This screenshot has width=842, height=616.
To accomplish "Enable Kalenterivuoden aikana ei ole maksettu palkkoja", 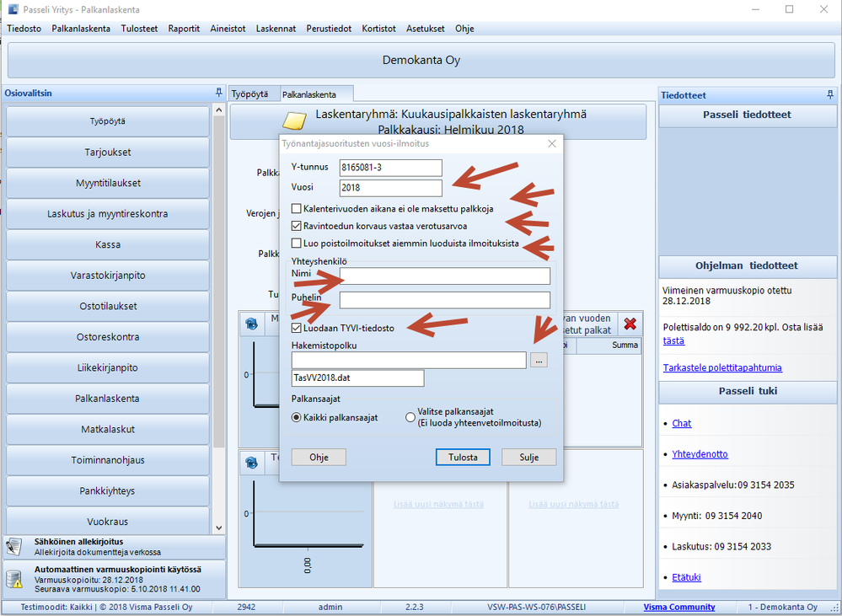I will coord(296,208).
